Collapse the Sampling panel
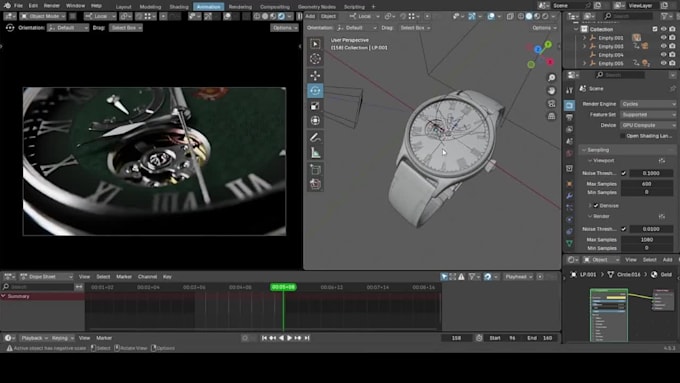Viewport: 680px width, 383px height. 598,150
